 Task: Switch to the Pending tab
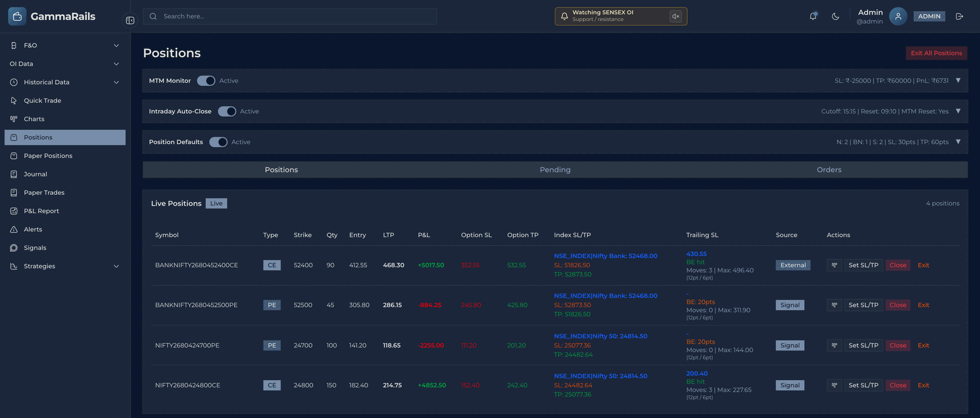click(555, 170)
